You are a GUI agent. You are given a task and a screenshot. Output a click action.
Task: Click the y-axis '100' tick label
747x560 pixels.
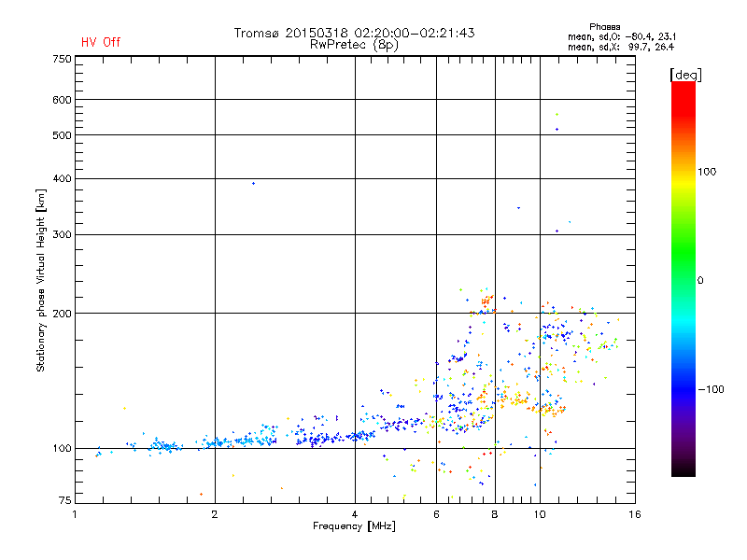coord(62,449)
